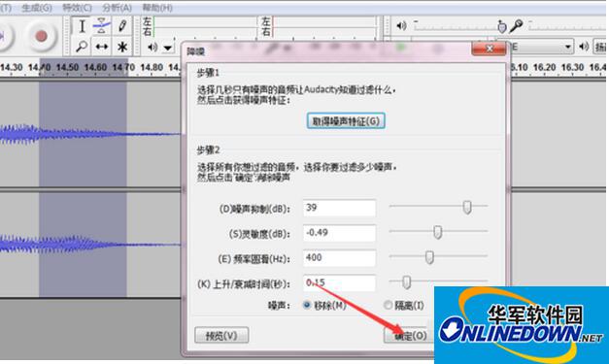The image size is (609, 364).
Task: Open the device combo box dropdown
Action: click(568, 47)
